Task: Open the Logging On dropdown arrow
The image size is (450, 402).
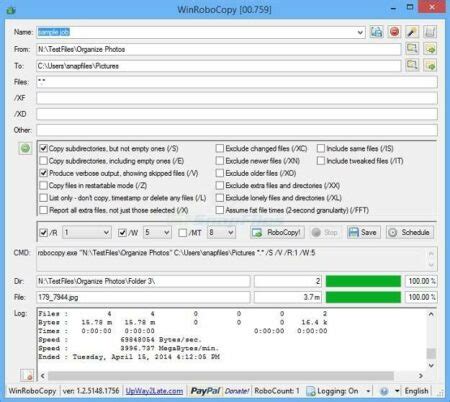Action: coord(368,391)
